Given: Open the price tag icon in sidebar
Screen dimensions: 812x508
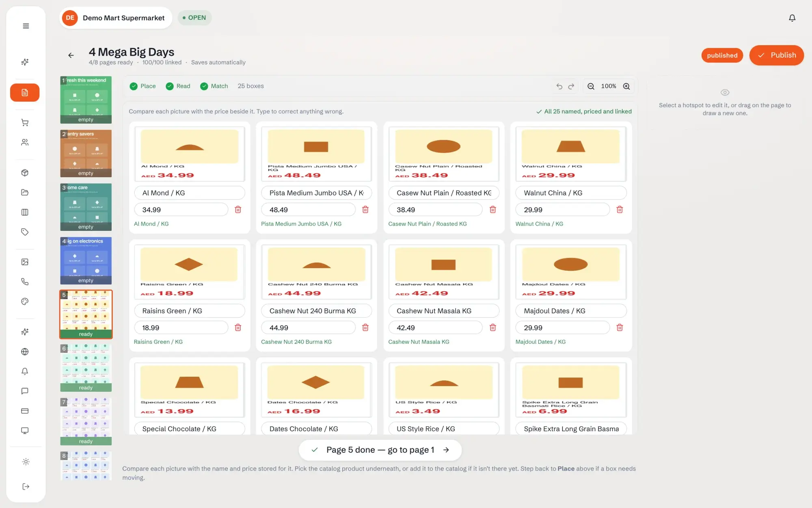Looking at the screenshot, I should (25, 232).
